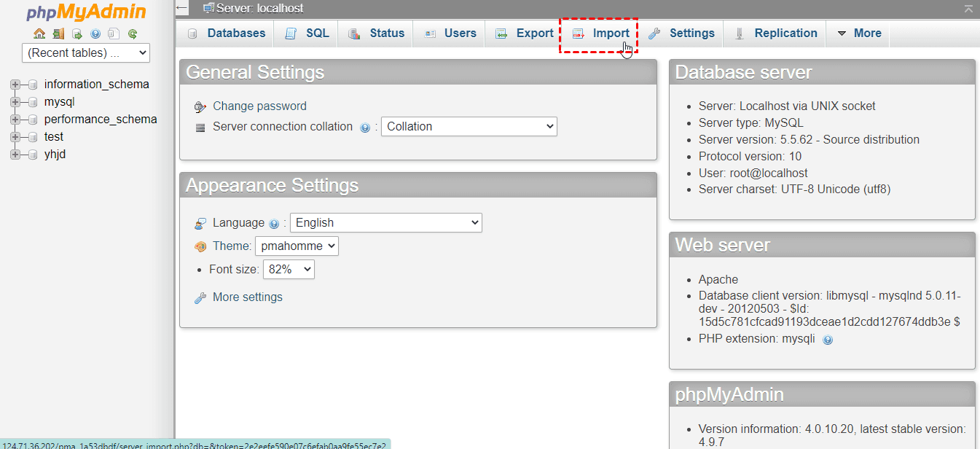This screenshot has width=980, height=449.
Task: Expand the performance_schema database node
Action: pos(15,120)
